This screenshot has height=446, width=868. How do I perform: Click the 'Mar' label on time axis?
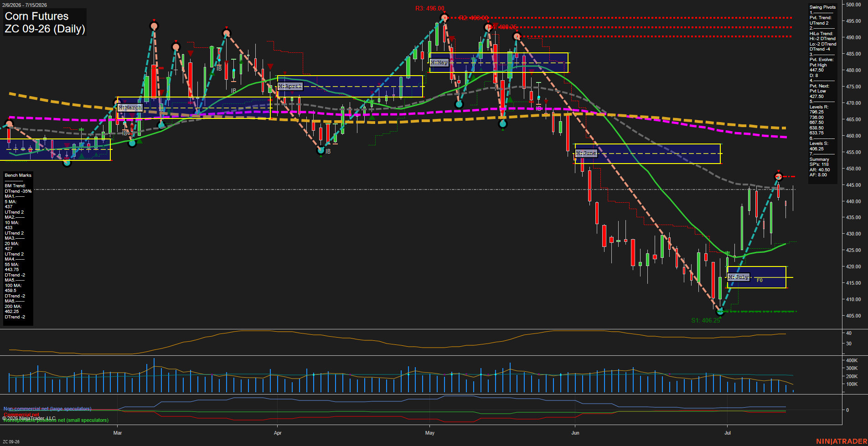[118, 433]
